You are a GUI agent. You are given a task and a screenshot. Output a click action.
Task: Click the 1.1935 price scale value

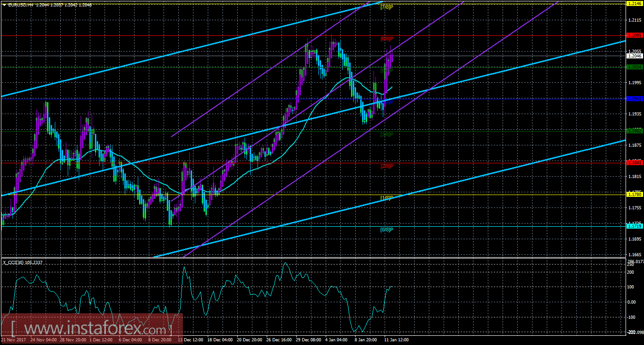pos(635,114)
